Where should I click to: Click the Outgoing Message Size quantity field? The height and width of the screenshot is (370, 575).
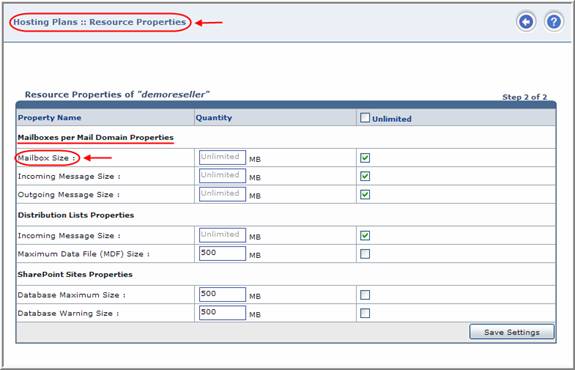[x=222, y=194]
